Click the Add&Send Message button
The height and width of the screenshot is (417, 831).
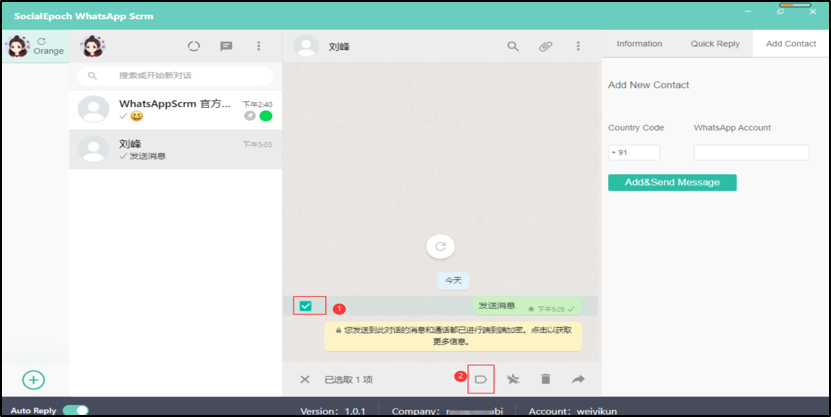tap(672, 182)
